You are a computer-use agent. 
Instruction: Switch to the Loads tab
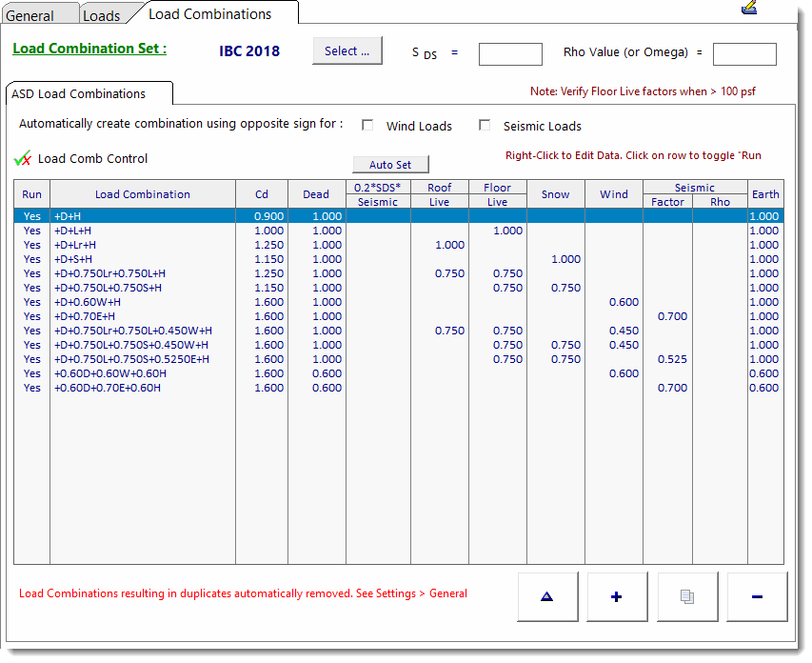tap(101, 15)
